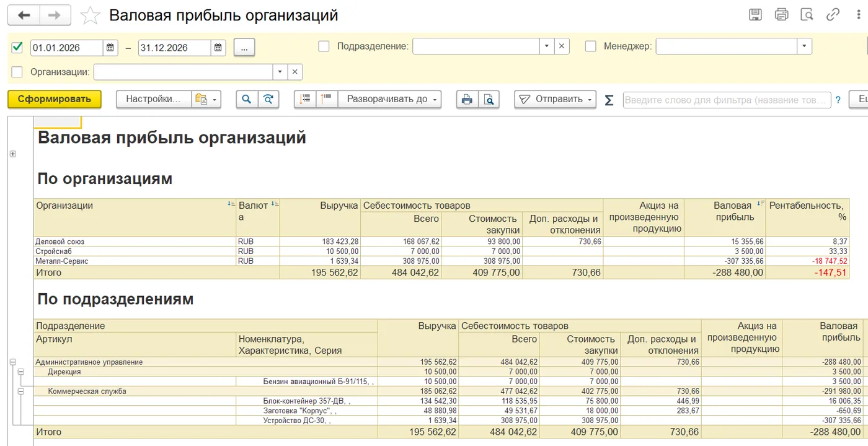Select the Деловой союз row name
The image size is (868, 446).
click(x=60, y=242)
